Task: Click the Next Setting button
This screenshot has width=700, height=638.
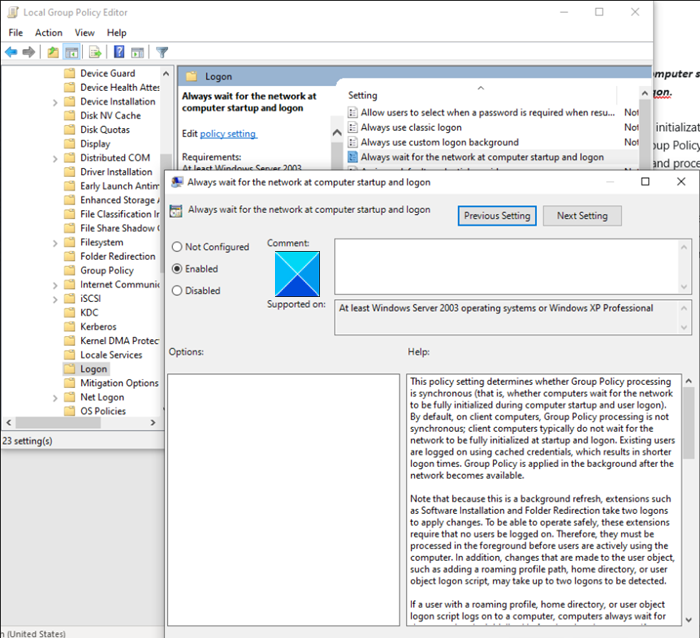Action: [582, 216]
